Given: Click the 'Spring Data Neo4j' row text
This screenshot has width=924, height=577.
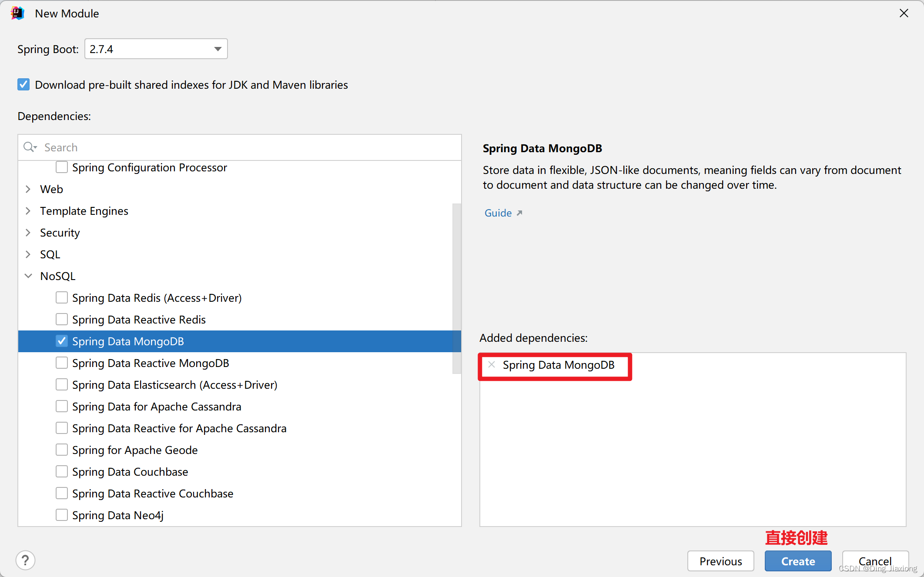Looking at the screenshot, I should pos(118,515).
